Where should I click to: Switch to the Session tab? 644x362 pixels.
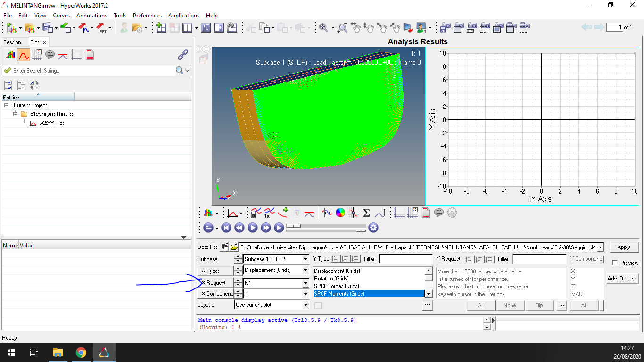[12, 42]
